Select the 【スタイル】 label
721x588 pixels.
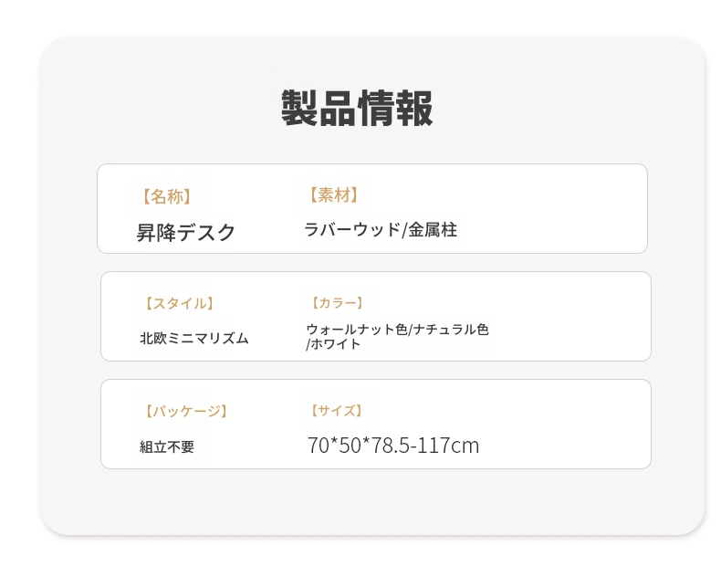pos(179,304)
